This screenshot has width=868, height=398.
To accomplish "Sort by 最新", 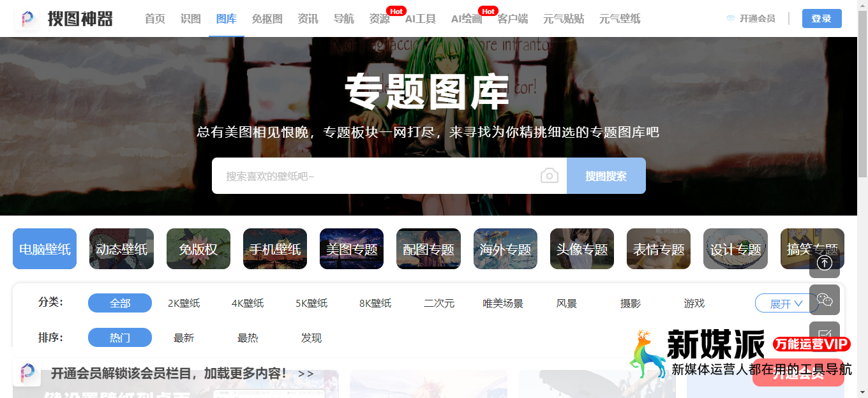I will [184, 337].
